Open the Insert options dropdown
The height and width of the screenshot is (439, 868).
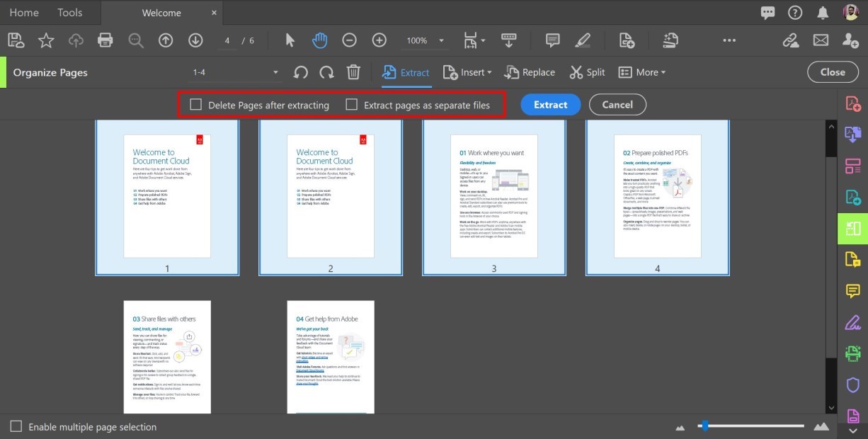coord(467,72)
